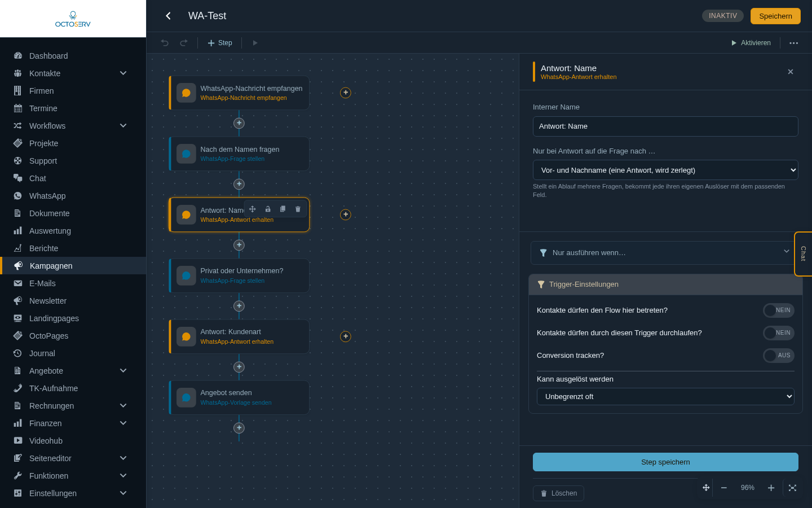Click the WhatsApp-Nachricht empfangen node icon

coord(186,93)
